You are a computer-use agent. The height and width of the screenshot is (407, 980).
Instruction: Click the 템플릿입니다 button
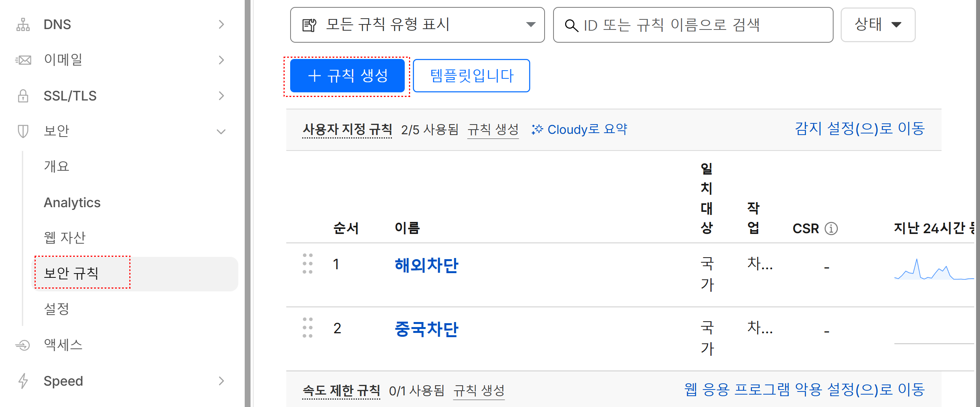point(472,76)
